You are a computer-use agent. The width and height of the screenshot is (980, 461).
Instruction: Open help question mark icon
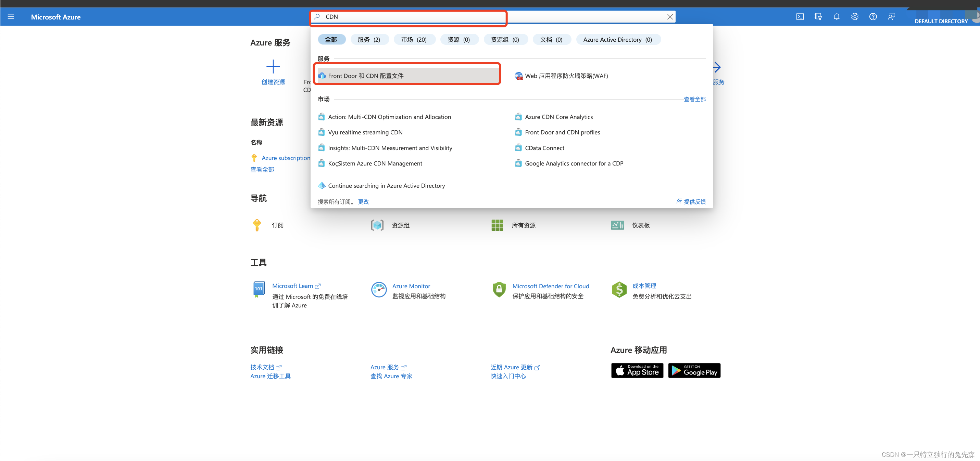tap(873, 17)
